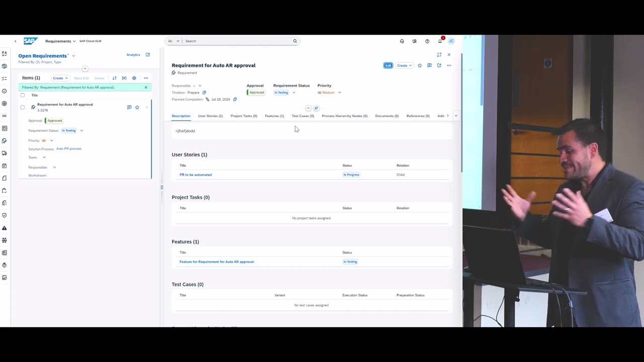
Task: Open the Team dropdown in list card
Action: point(44,157)
